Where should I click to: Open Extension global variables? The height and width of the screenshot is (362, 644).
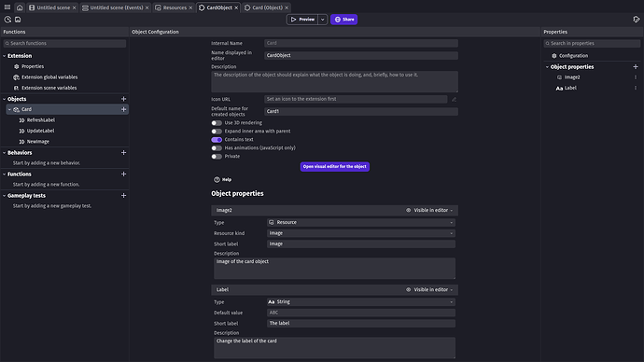[49, 77]
